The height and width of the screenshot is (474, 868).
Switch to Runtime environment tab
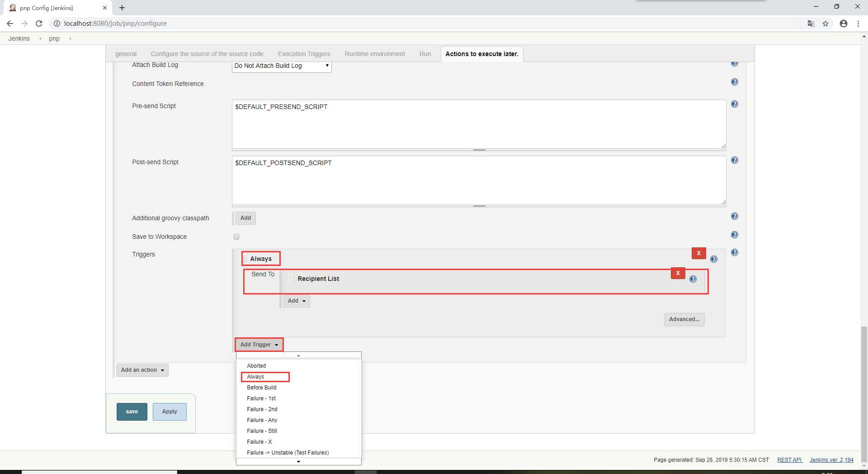pos(375,54)
